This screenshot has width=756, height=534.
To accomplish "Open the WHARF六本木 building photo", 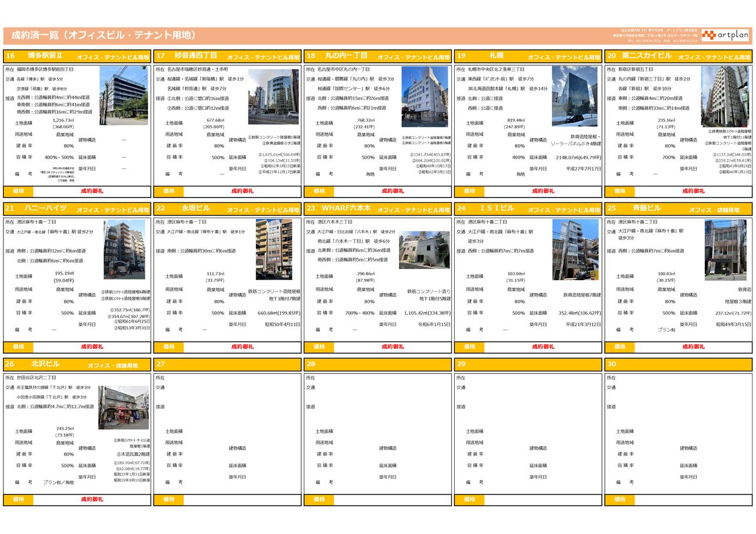I will (424, 250).
